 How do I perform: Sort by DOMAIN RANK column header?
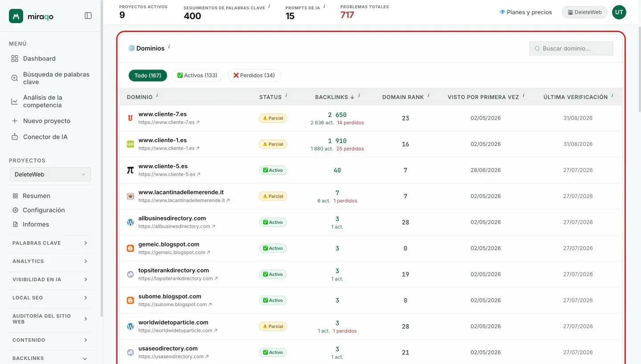(x=403, y=97)
